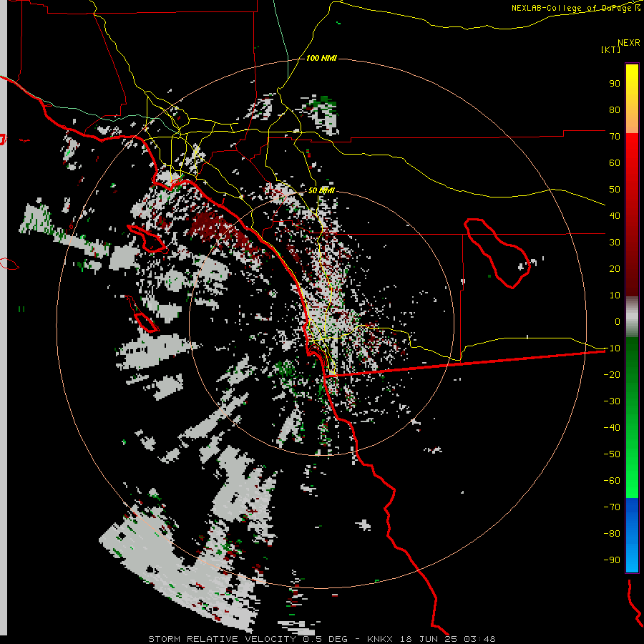Click the Santa Catalina Island outline offshore

click(x=147, y=238)
